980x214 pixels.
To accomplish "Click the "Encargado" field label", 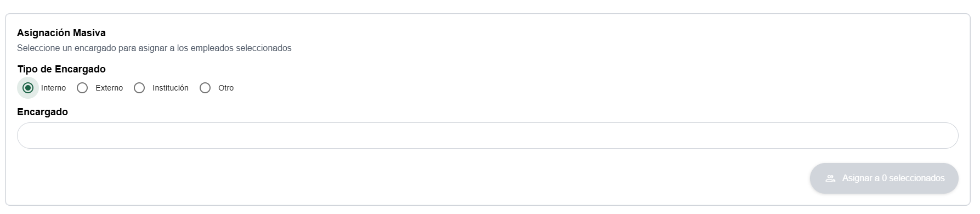I will [43, 112].
